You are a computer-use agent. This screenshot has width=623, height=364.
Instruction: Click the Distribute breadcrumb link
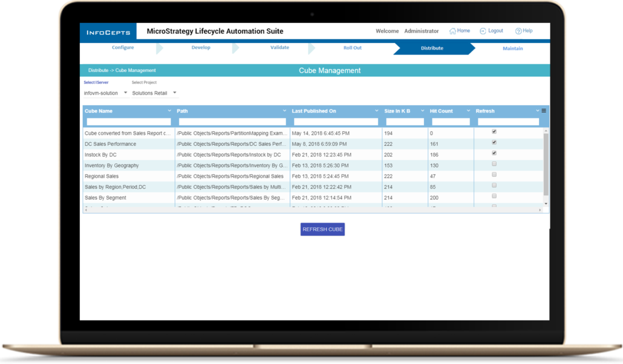click(98, 71)
